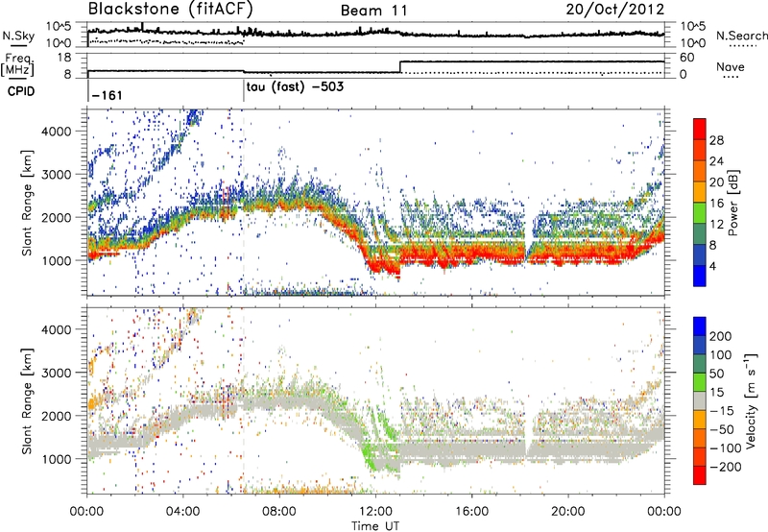The height and width of the screenshot is (532, 768).
Task: Click the blue swatch at the power bar bottom
Action: click(700, 276)
